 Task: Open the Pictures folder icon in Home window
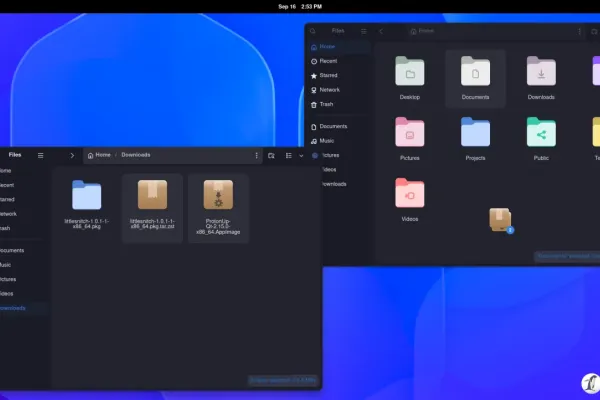tap(409, 132)
